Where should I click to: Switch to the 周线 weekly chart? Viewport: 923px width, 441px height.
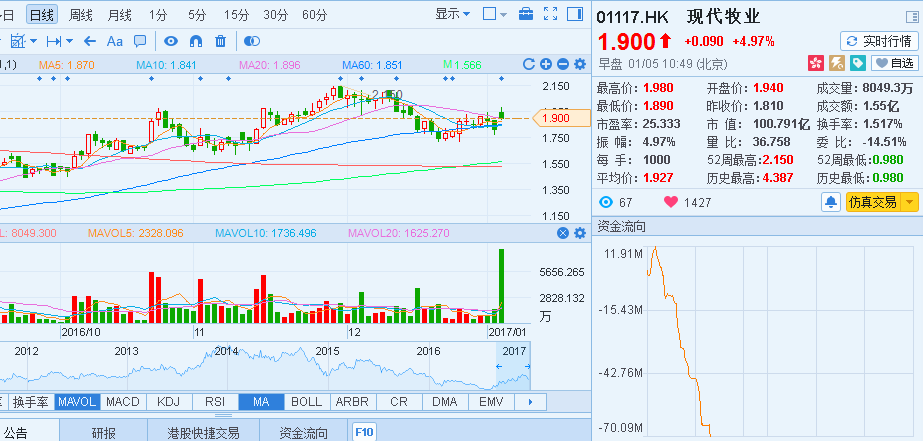[x=81, y=14]
